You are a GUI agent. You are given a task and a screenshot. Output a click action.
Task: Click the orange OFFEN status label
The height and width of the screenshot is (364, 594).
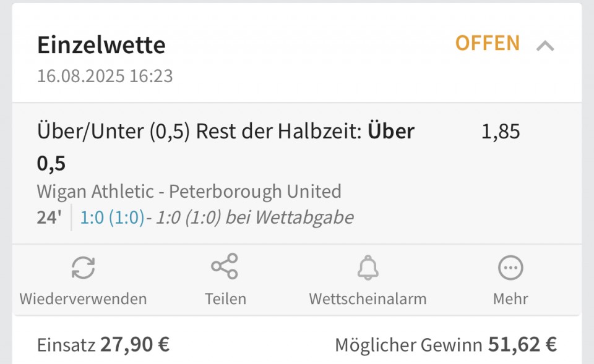488,43
